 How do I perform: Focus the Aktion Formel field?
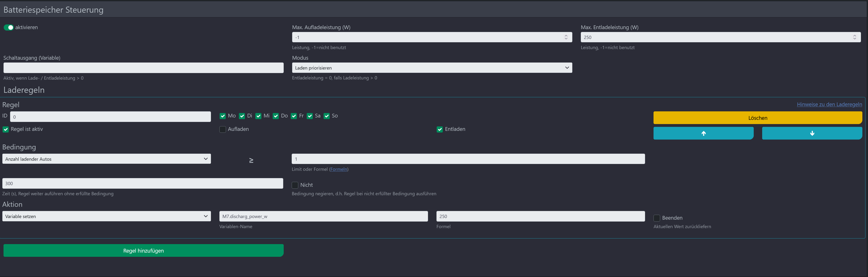point(540,216)
